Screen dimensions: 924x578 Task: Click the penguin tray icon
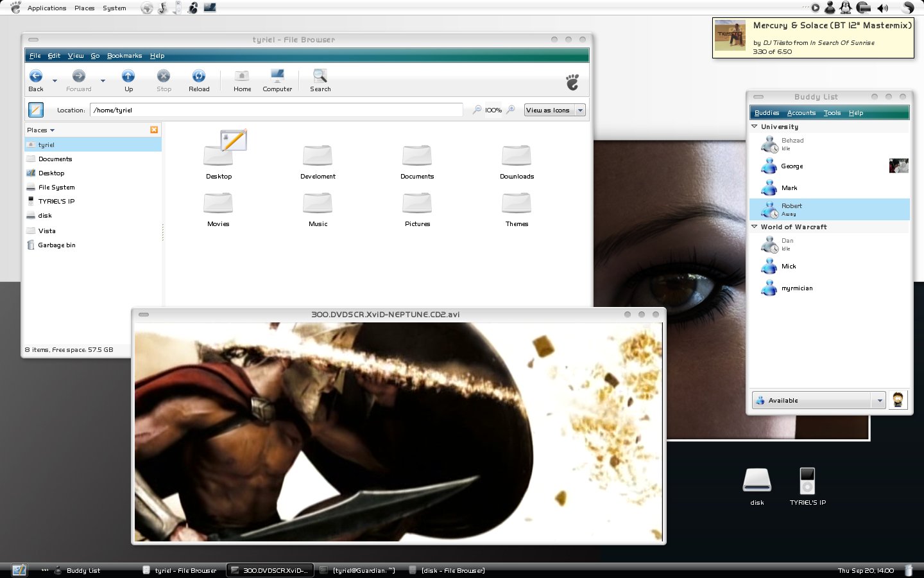846,8
